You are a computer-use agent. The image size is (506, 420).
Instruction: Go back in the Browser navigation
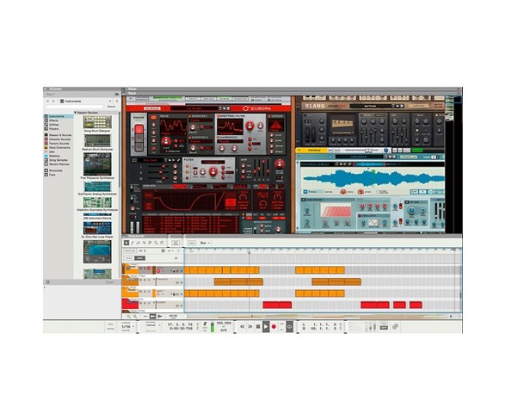pyautogui.click(x=48, y=101)
